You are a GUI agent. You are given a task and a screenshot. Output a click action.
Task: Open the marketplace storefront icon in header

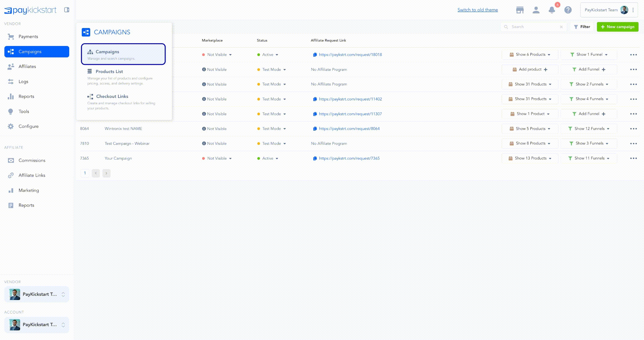point(520,10)
